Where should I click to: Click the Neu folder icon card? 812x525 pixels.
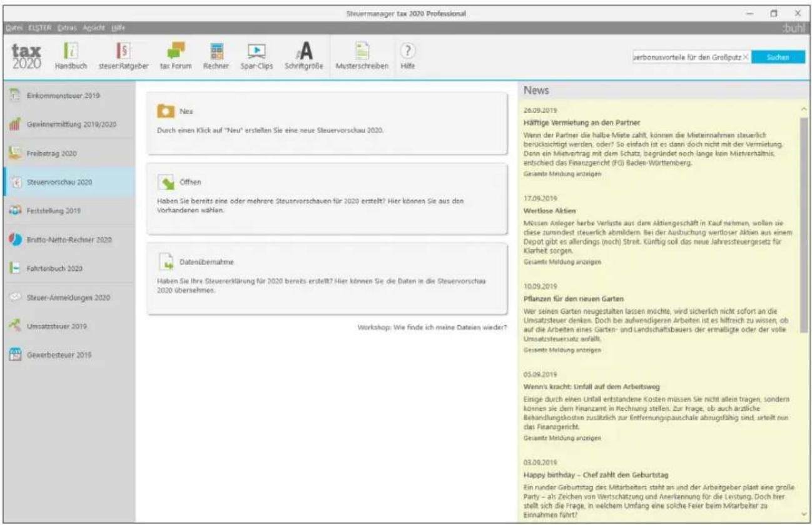click(165, 111)
